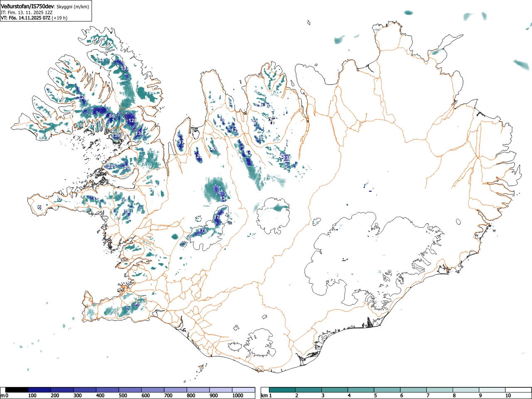Pick the 3–4 km teal legend swatch
This screenshot has height=399, width=532.
point(335,390)
